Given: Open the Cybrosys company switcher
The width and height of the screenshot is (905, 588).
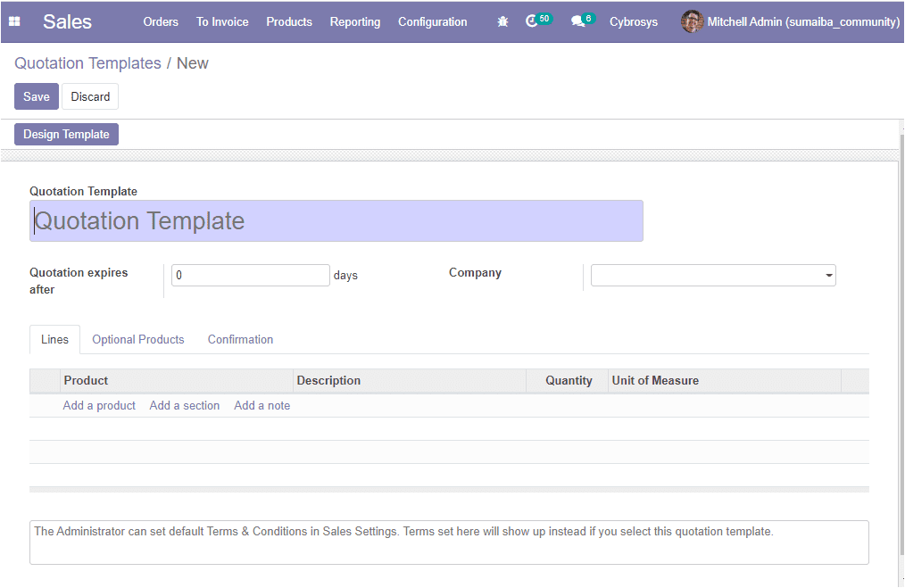Looking at the screenshot, I should click(633, 21).
